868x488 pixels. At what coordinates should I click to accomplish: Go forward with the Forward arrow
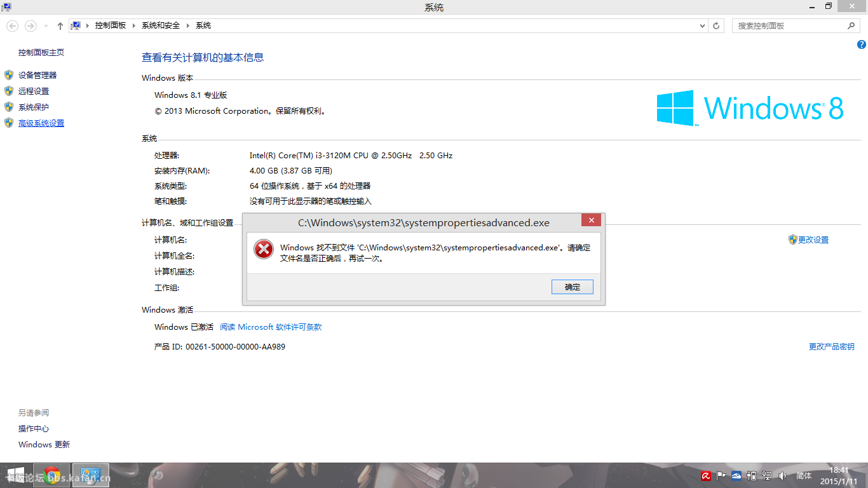31,25
